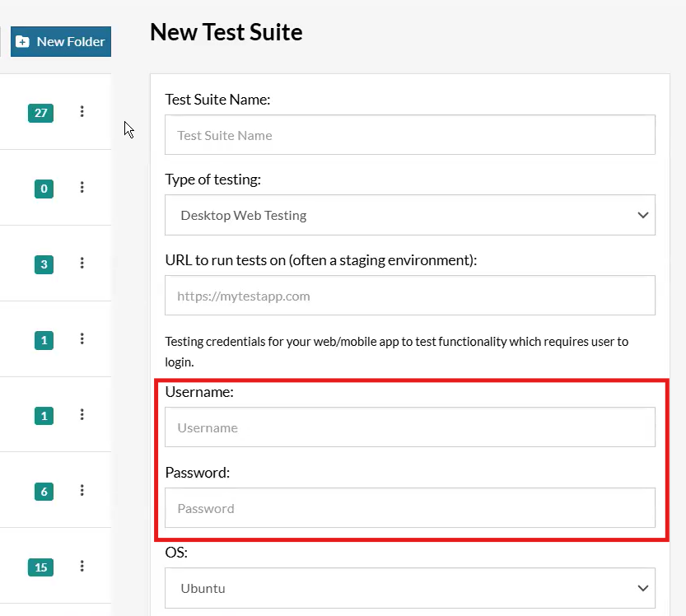This screenshot has height=616, width=686.
Task: Click the green badge showing 0
Action: tap(44, 189)
